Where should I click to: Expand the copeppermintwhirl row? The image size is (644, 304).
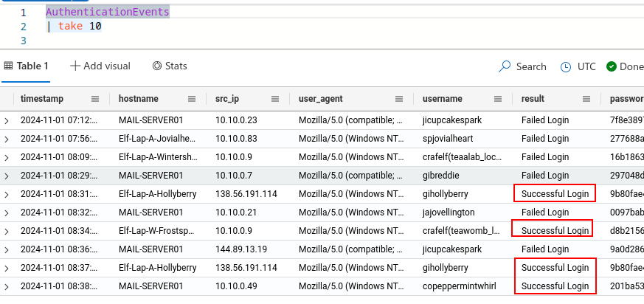(7, 286)
